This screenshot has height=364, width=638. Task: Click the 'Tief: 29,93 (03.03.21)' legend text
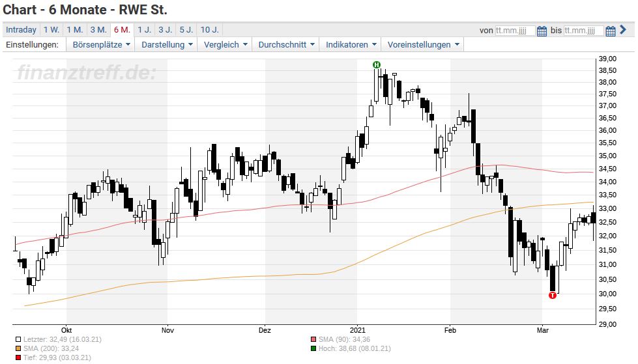(x=57, y=358)
